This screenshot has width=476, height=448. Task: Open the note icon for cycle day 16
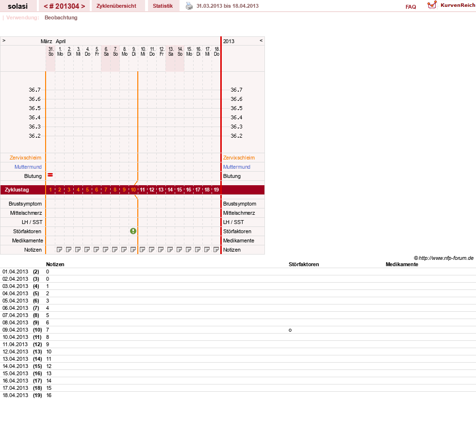tap(188, 250)
